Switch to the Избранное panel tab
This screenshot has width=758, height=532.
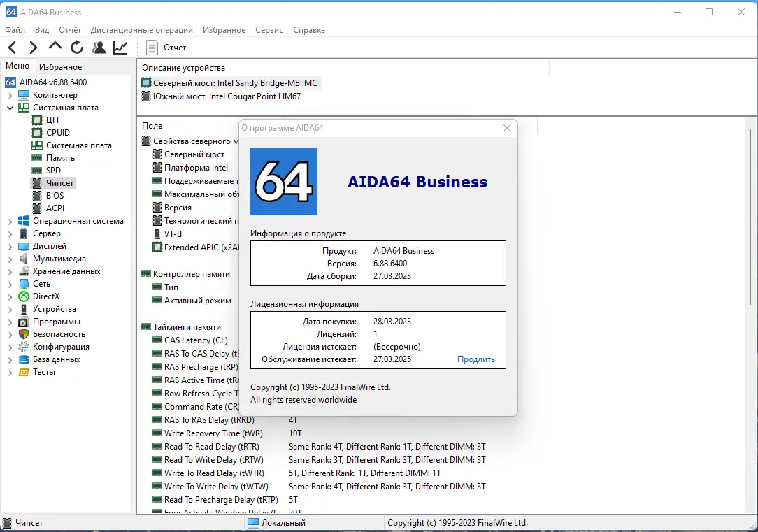(60, 66)
